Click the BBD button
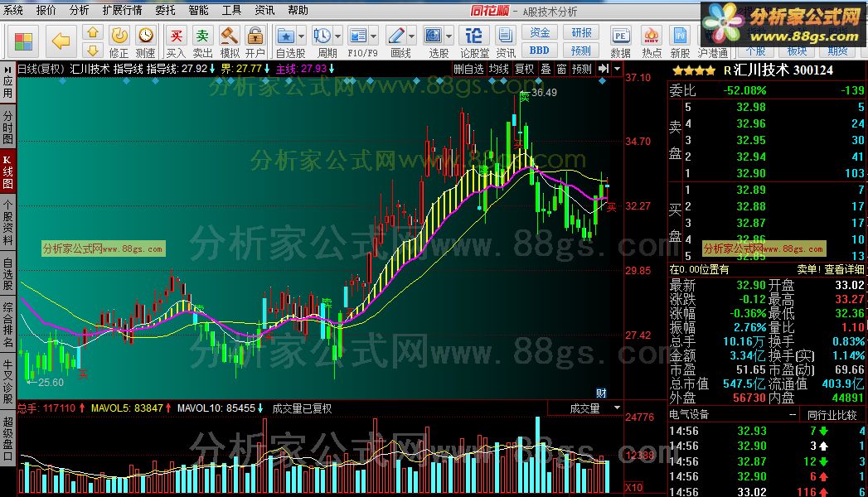This screenshot has width=868, height=497. (540, 51)
